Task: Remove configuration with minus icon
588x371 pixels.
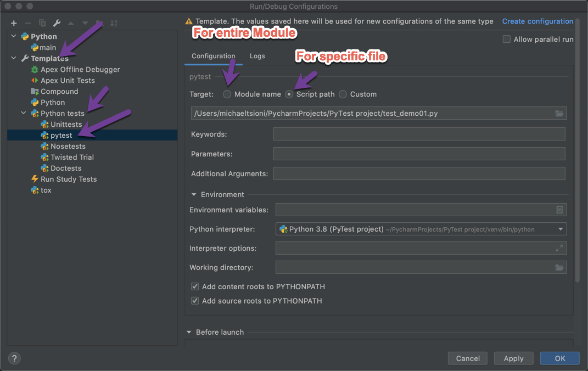Action: tap(28, 23)
